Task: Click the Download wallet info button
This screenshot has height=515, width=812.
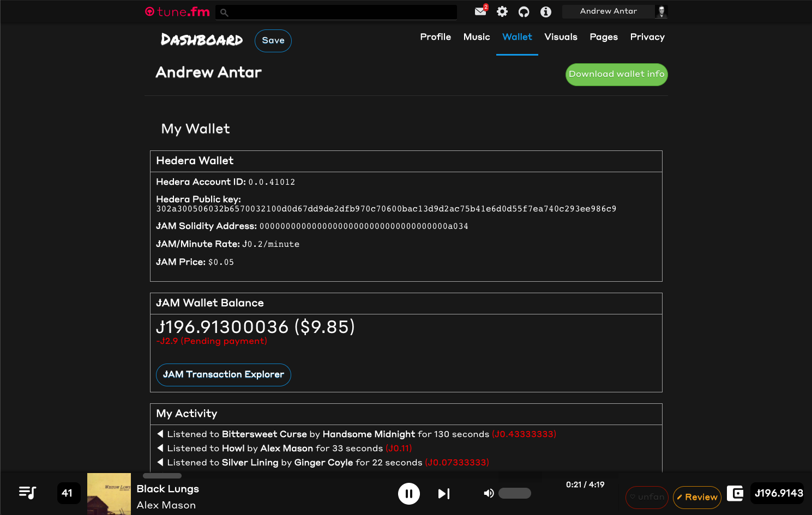Action: [x=616, y=74]
